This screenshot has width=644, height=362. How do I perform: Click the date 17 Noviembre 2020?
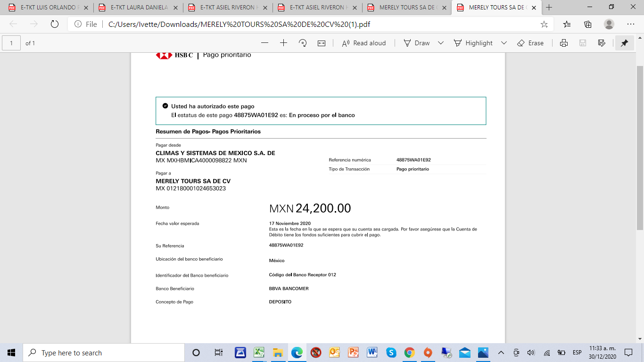tap(289, 223)
